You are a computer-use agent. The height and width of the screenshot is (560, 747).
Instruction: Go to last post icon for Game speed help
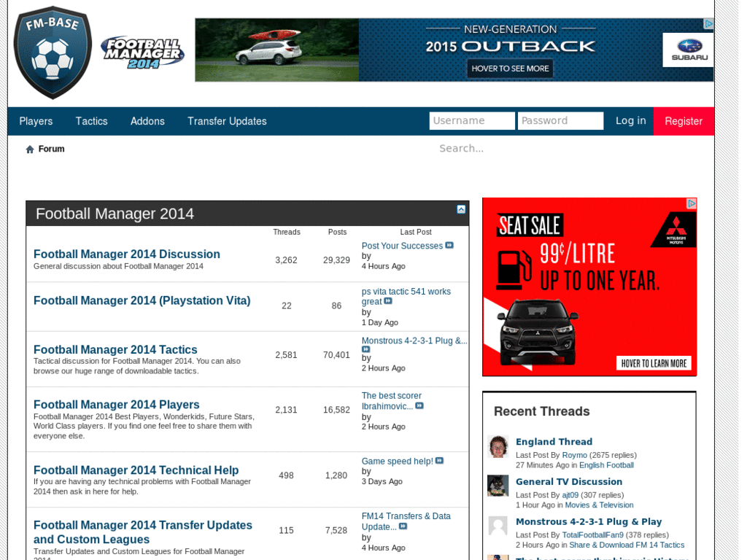(439, 461)
